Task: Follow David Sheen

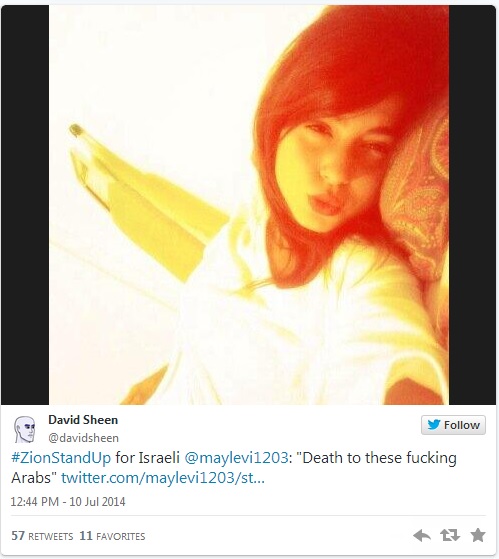Action: click(453, 425)
